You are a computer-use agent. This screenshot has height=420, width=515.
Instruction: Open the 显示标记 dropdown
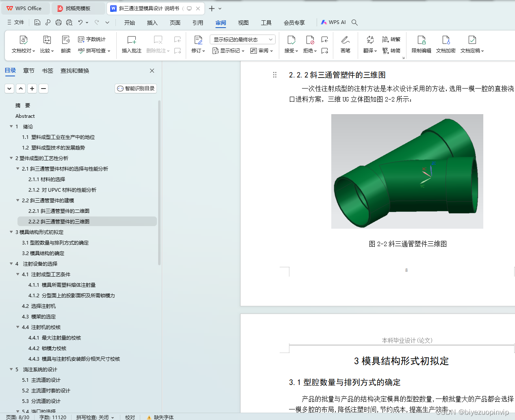click(x=228, y=51)
